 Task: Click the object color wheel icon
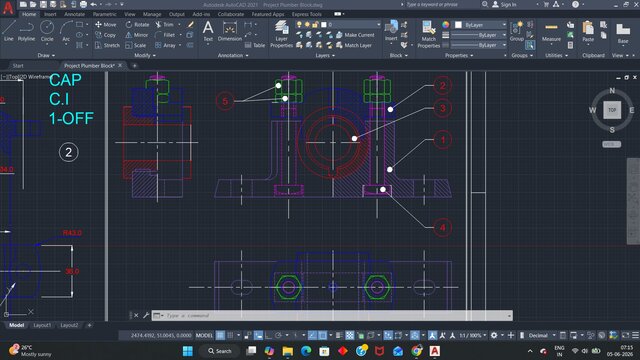pyautogui.click(x=446, y=25)
